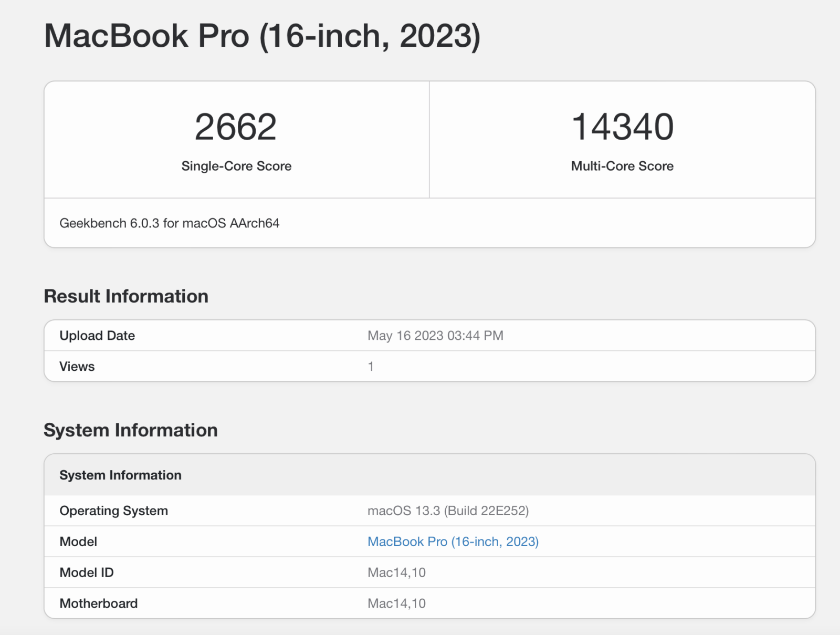This screenshot has width=840, height=635.
Task: Click the Motherboard row label
Action: point(99,603)
